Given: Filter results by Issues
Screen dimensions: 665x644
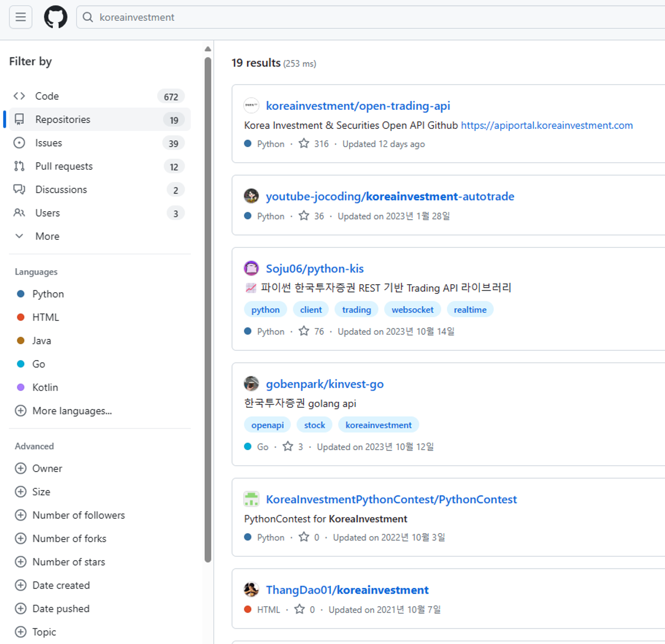Looking at the screenshot, I should point(100,143).
